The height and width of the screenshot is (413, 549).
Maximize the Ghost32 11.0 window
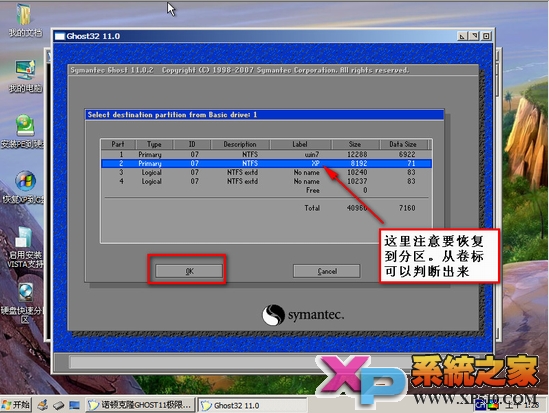[x=474, y=36]
